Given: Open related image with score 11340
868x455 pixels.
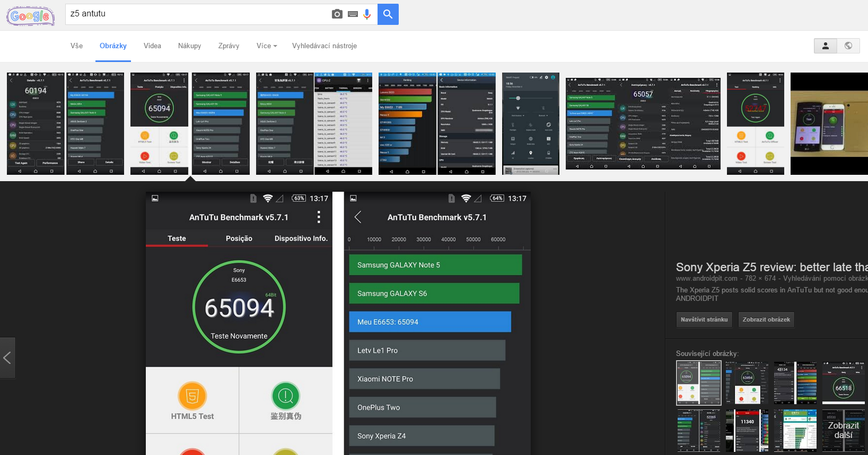Looking at the screenshot, I should click(747, 431).
